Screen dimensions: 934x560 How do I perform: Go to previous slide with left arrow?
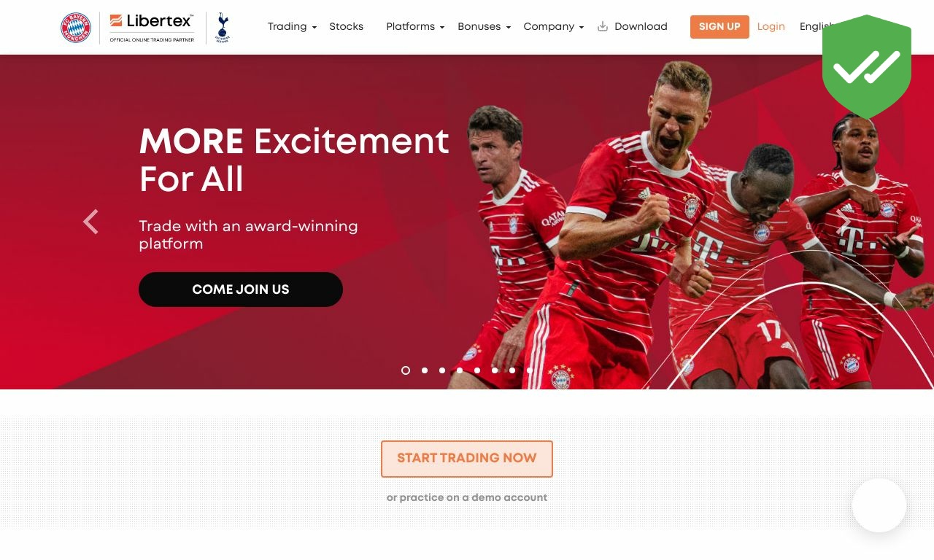[90, 222]
